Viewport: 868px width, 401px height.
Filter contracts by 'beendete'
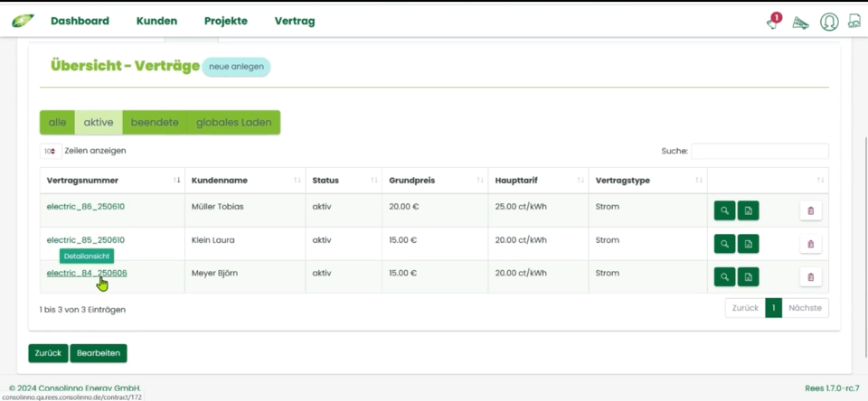155,123
